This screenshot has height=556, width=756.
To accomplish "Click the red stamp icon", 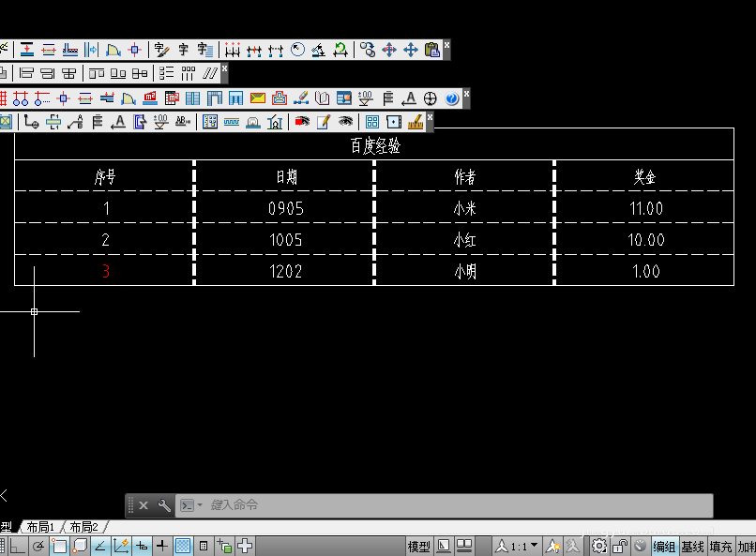I will pos(280,98).
